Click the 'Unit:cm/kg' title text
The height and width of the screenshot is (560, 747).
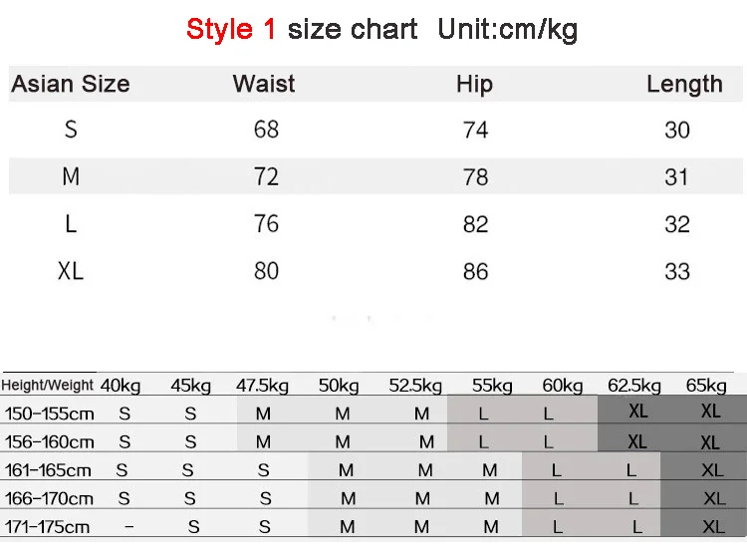(507, 30)
